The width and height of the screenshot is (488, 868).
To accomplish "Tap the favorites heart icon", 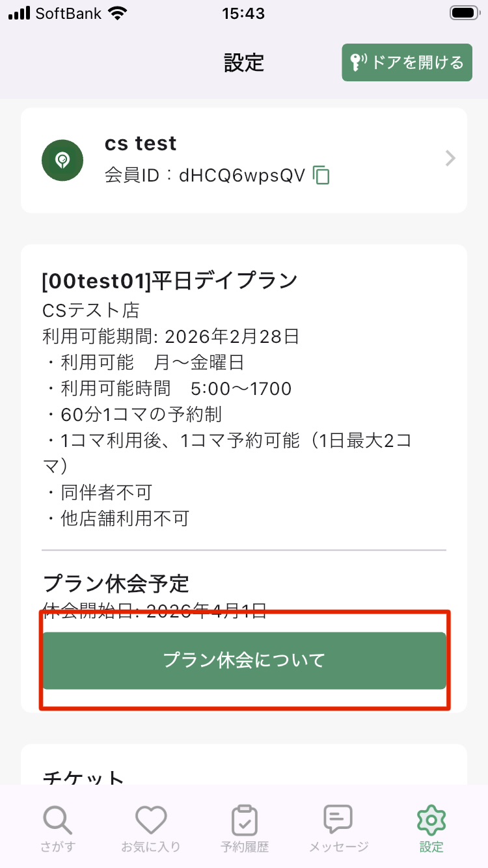I will click(x=151, y=819).
